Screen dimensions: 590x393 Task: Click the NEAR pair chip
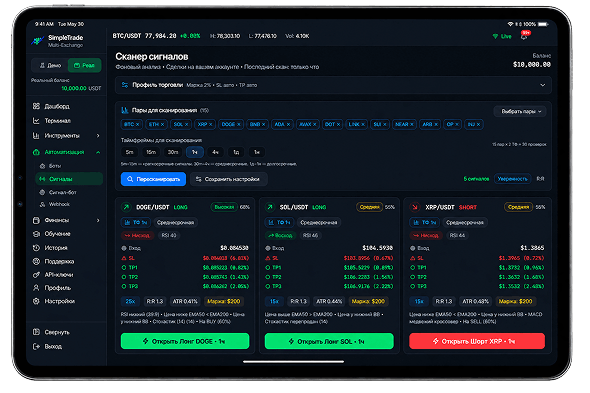404,124
